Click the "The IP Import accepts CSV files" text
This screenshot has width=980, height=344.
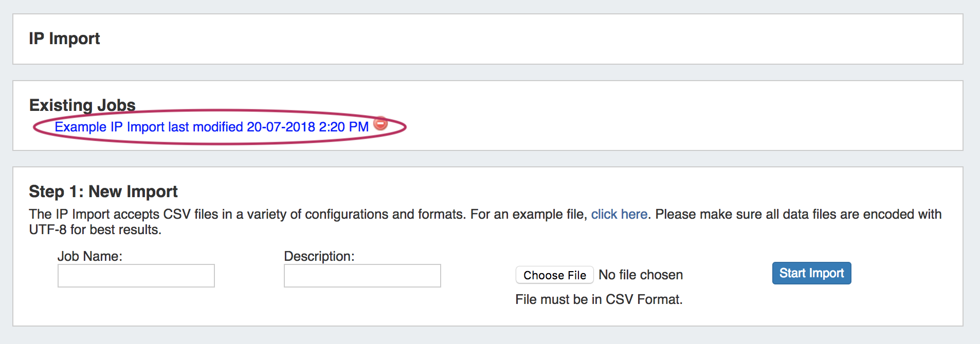[x=123, y=214]
